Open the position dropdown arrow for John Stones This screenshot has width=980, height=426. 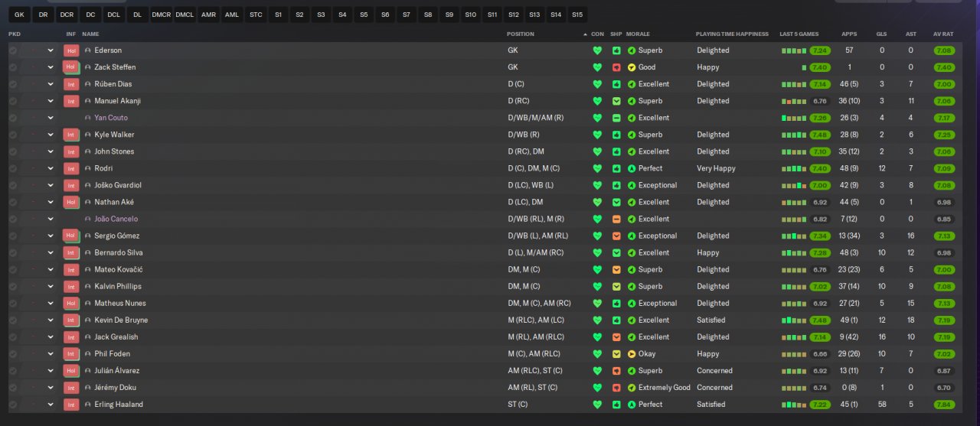tap(51, 151)
